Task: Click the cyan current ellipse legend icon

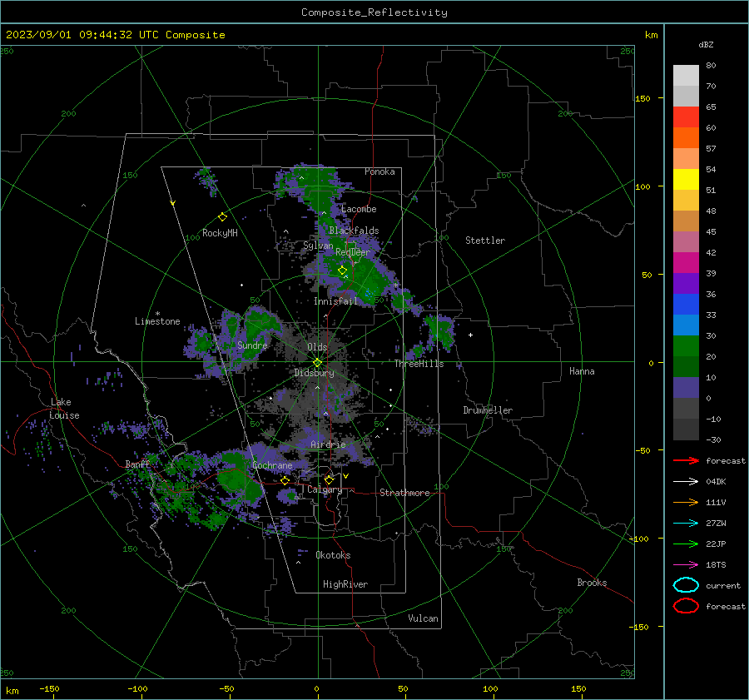Action: click(x=686, y=585)
